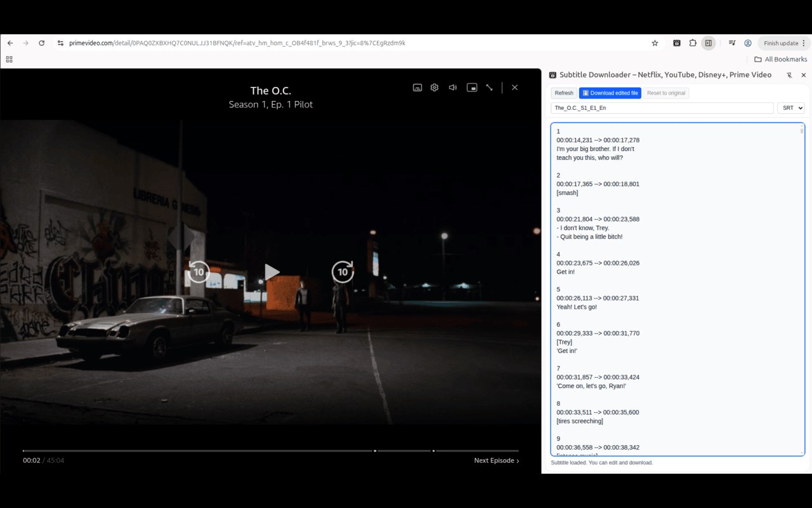Viewport: 812px width, 508px height.
Task: Click the video progress bar
Action: tap(271, 451)
